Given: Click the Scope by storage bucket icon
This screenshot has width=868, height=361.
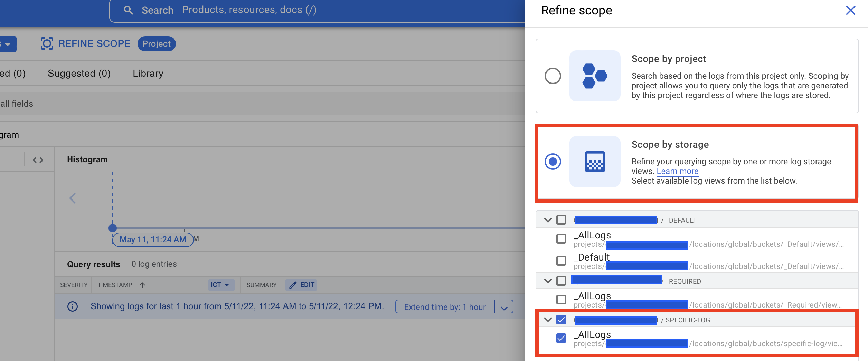Looking at the screenshot, I should pyautogui.click(x=595, y=162).
